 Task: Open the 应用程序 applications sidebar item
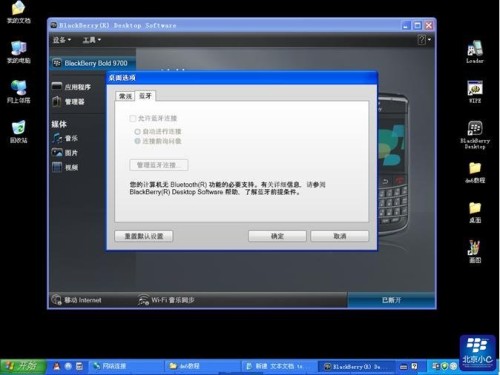point(71,87)
